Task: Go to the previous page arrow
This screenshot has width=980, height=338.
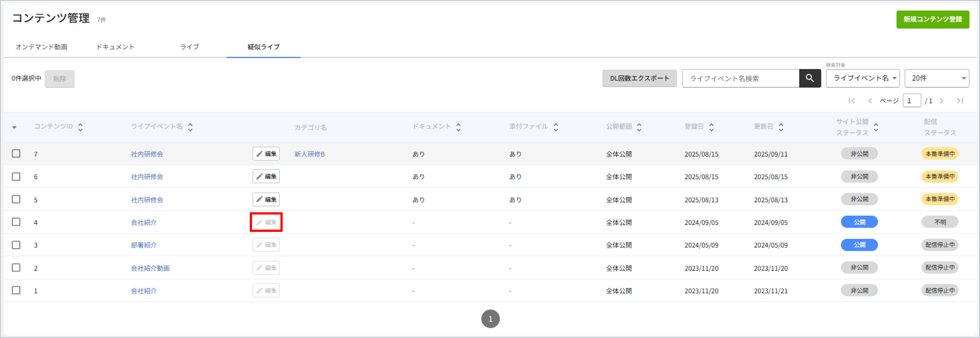Action: [x=870, y=101]
